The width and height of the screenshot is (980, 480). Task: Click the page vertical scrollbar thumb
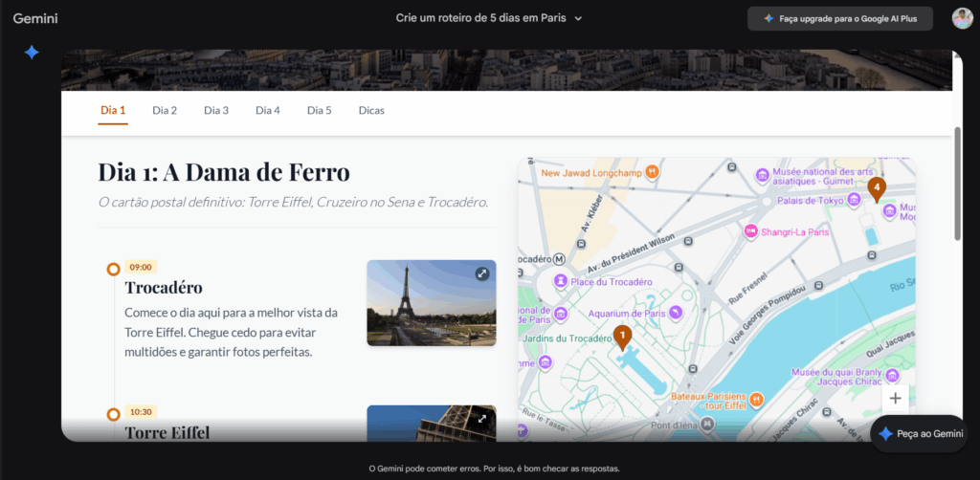pyautogui.click(x=957, y=184)
